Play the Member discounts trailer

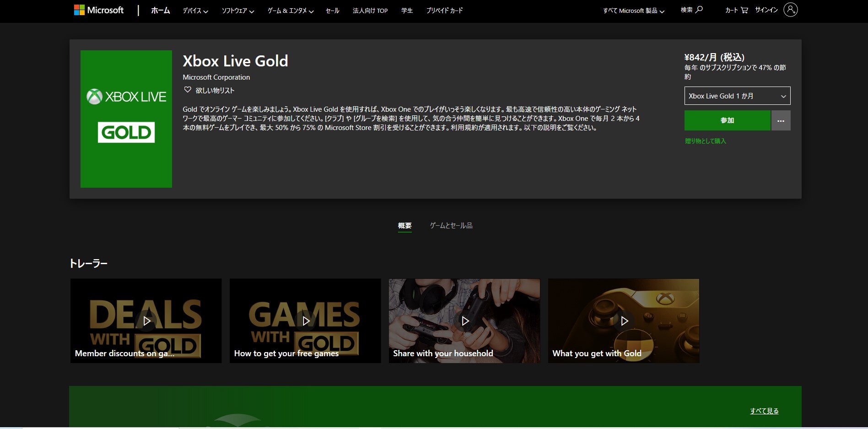pyautogui.click(x=146, y=321)
